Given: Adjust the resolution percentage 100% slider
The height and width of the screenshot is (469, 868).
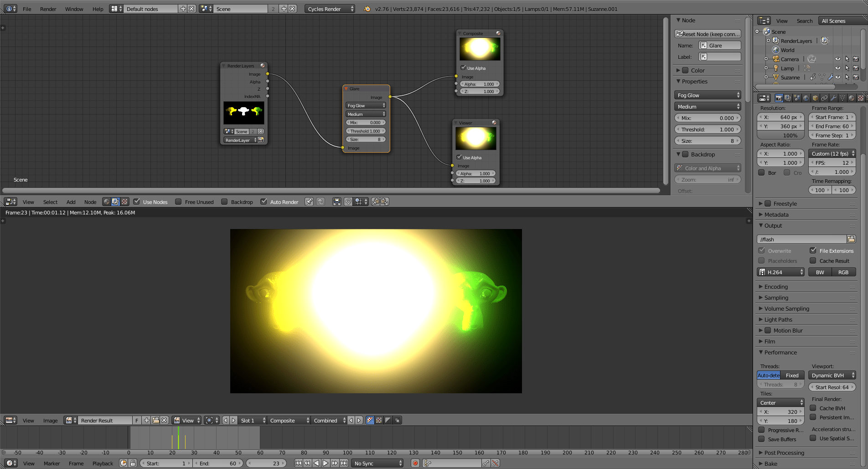Looking at the screenshot, I should 780,135.
